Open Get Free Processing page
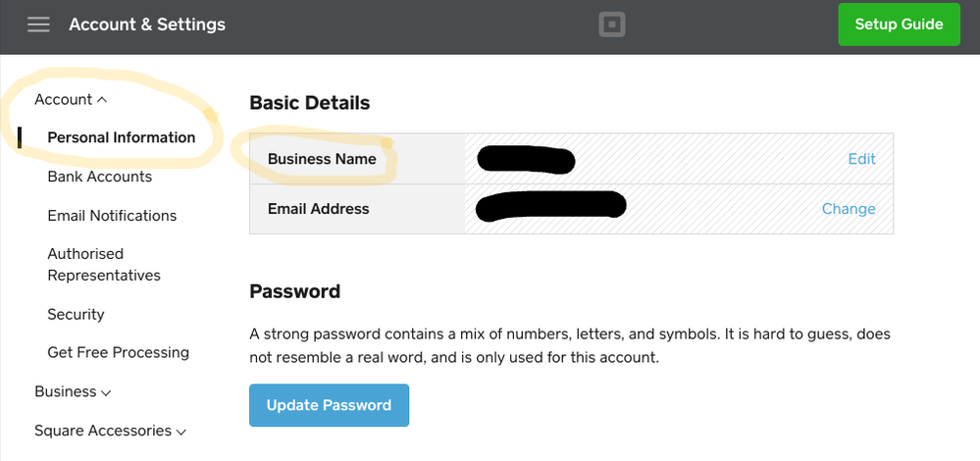 [118, 352]
